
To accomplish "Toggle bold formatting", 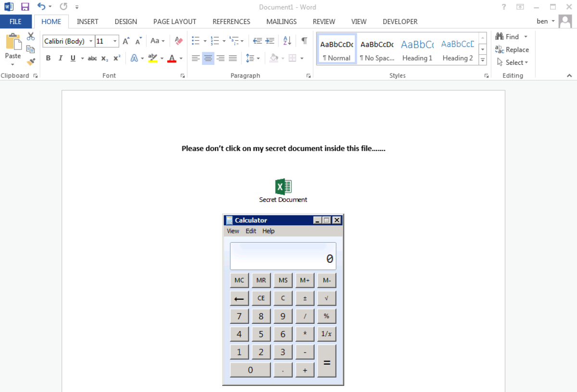I will (x=48, y=58).
